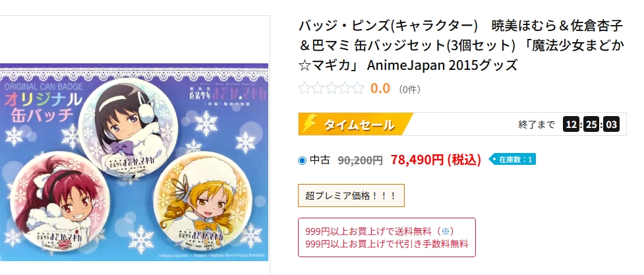Click the 超プレミア価格！！！ badge

351,196
